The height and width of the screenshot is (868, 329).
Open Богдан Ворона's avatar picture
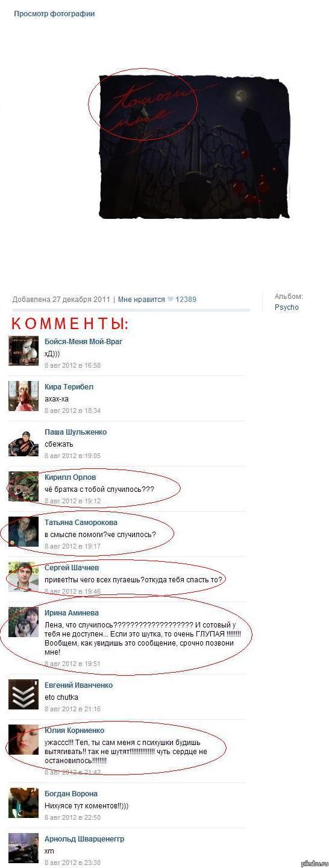pyautogui.click(x=23, y=803)
